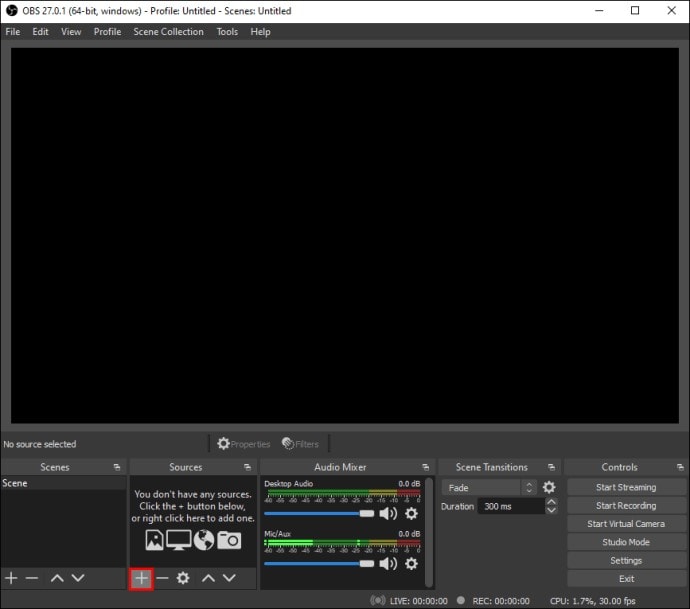The height and width of the screenshot is (609, 690).
Task: Select the Scene entry in Scenes list
Action: tap(63, 483)
